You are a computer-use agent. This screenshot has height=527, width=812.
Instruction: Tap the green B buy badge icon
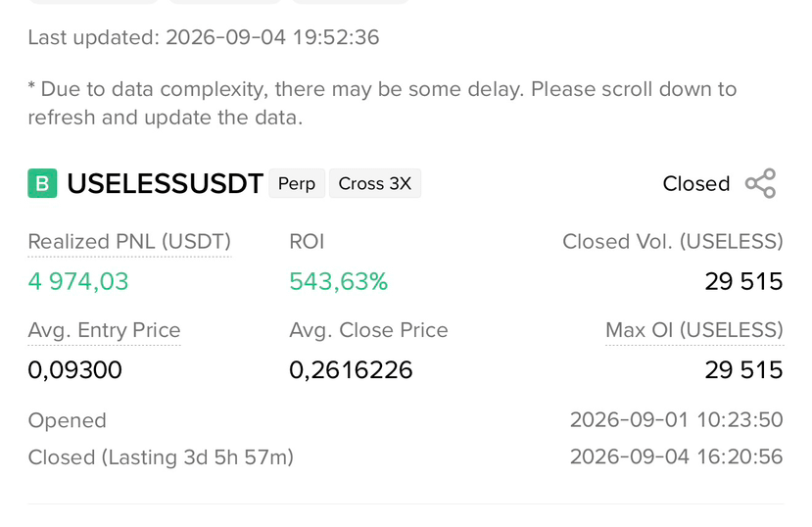[x=42, y=183]
